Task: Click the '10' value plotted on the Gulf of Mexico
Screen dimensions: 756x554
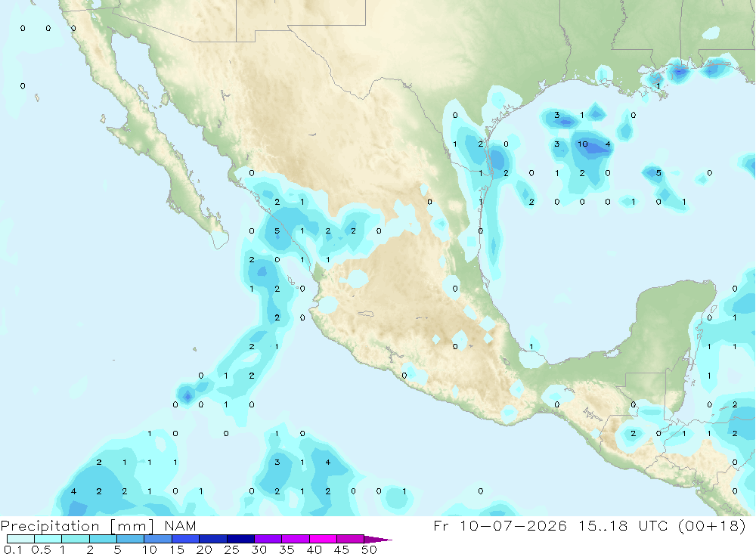Action: (x=582, y=144)
